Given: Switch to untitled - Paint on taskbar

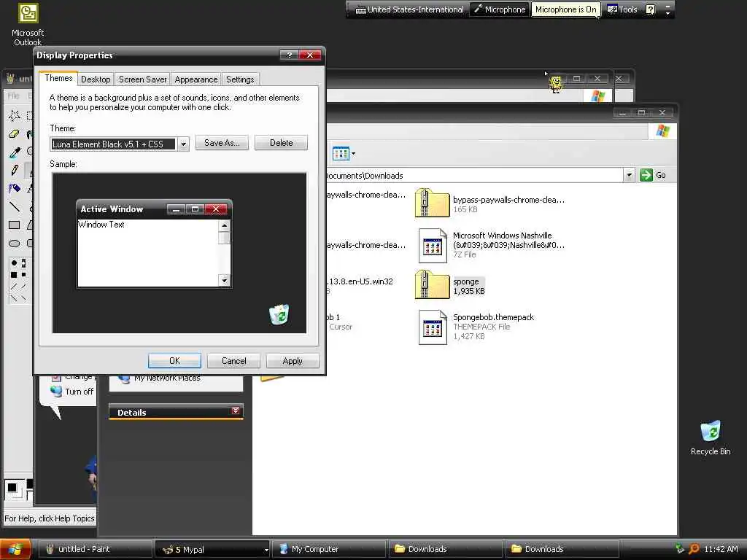Looking at the screenshot, I should tap(95, 550).
